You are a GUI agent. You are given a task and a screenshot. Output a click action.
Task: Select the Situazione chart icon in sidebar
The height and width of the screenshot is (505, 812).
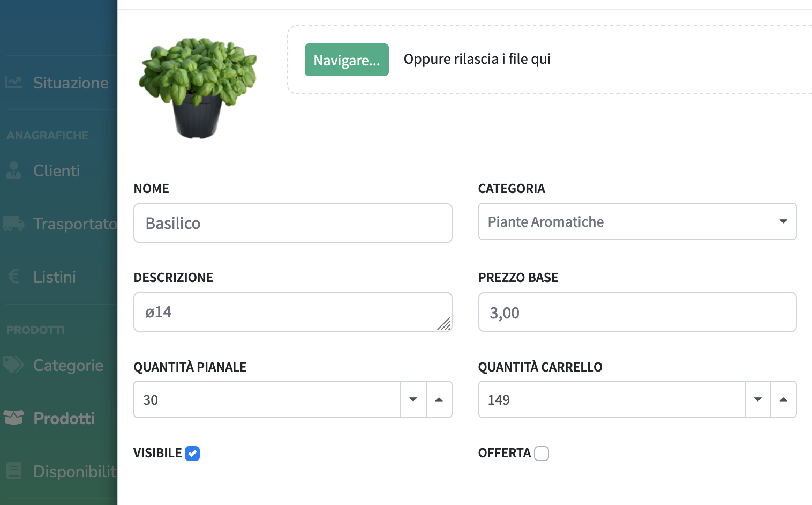pos(13,82)
